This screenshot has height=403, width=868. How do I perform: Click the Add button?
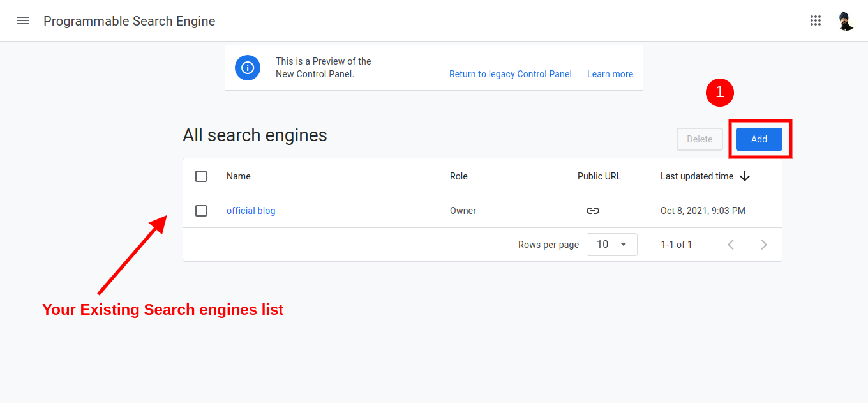pos(759,139)
